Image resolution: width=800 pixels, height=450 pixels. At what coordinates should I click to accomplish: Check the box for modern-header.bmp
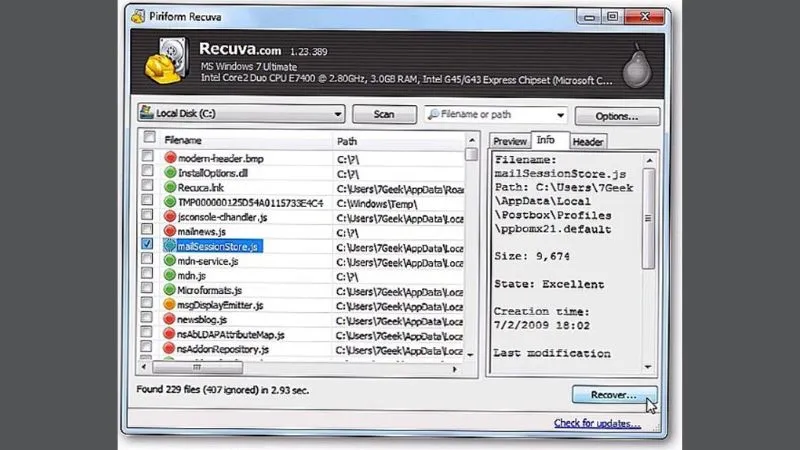coord(147,156)
